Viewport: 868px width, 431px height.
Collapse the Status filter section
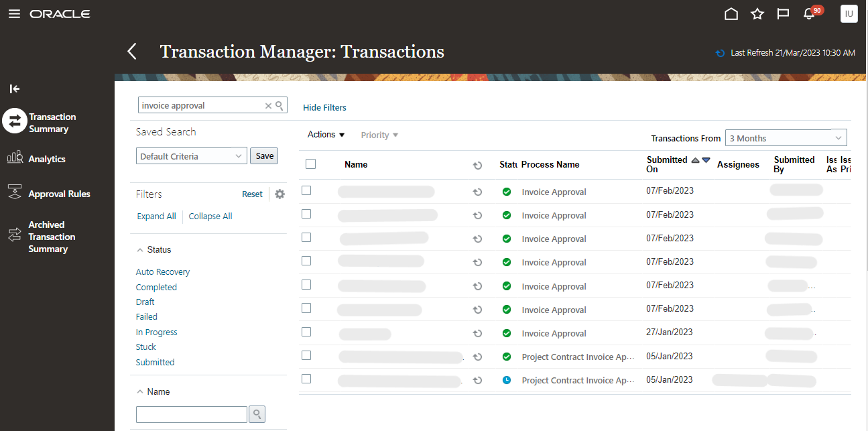click(141, 249)
